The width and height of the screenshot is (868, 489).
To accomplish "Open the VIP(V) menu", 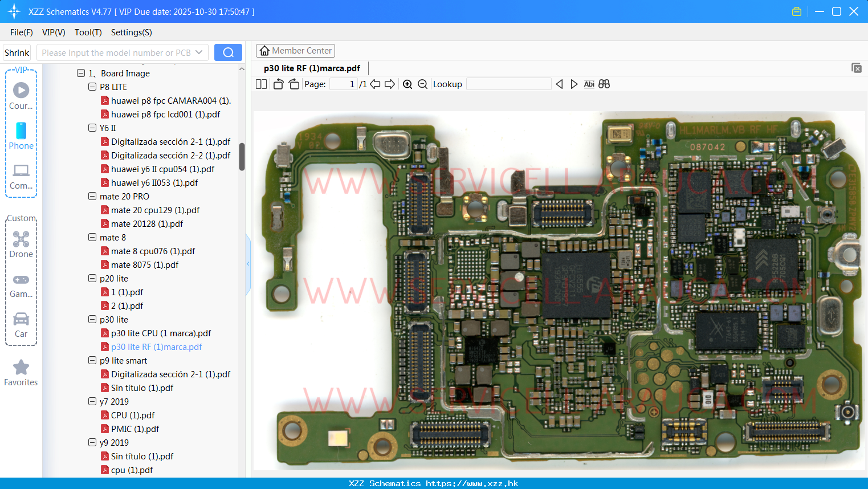I will [x=54, y=32].
